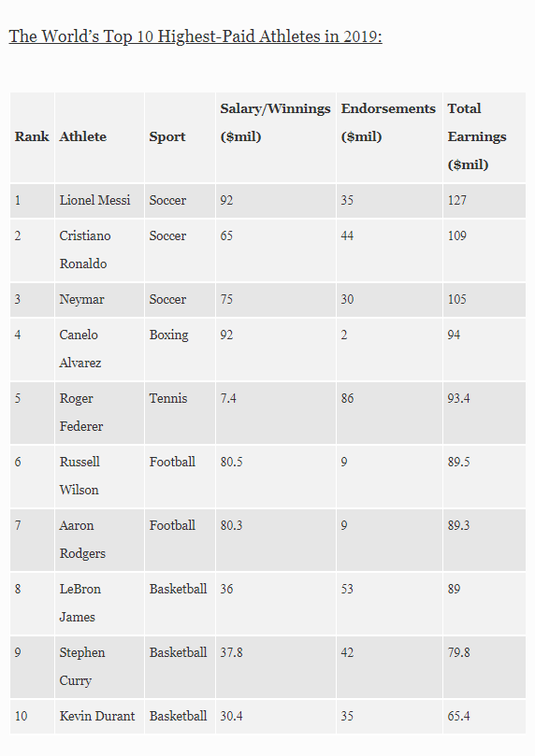Click the Rank column header

pyautogui.click(x=32, y=136)
